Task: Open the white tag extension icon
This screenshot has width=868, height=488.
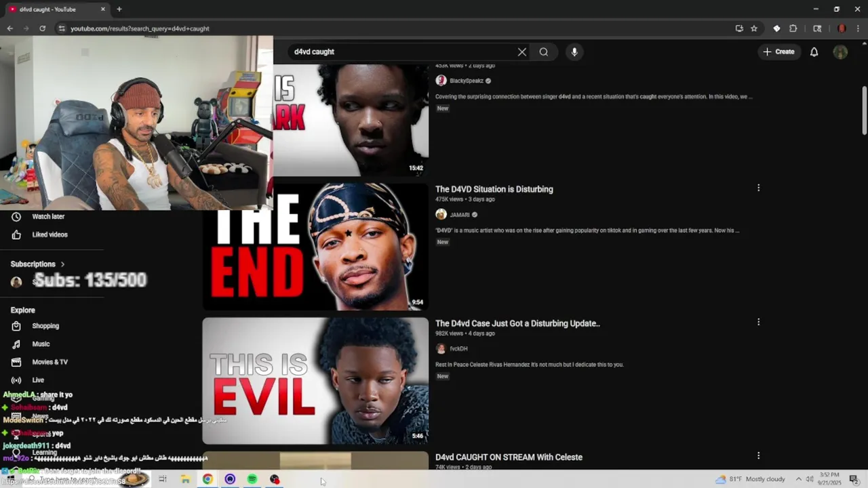Action: [x=776, y=28]
